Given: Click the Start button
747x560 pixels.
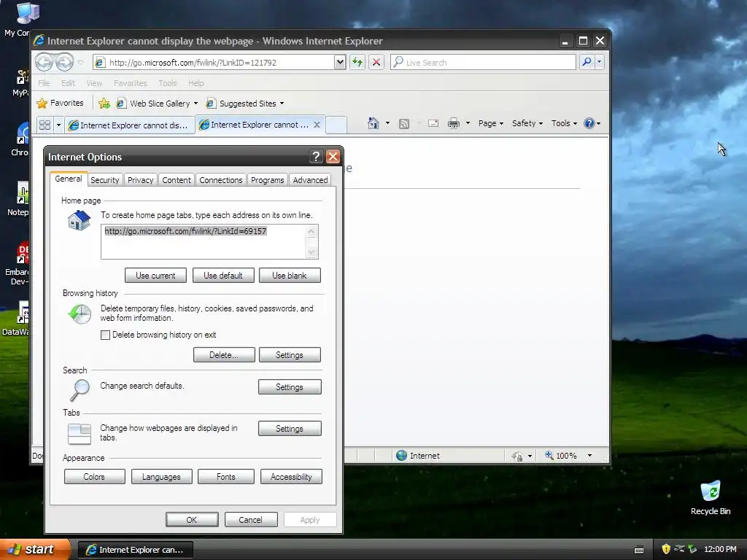Looking at the screenshot, I should coord(34,549).
